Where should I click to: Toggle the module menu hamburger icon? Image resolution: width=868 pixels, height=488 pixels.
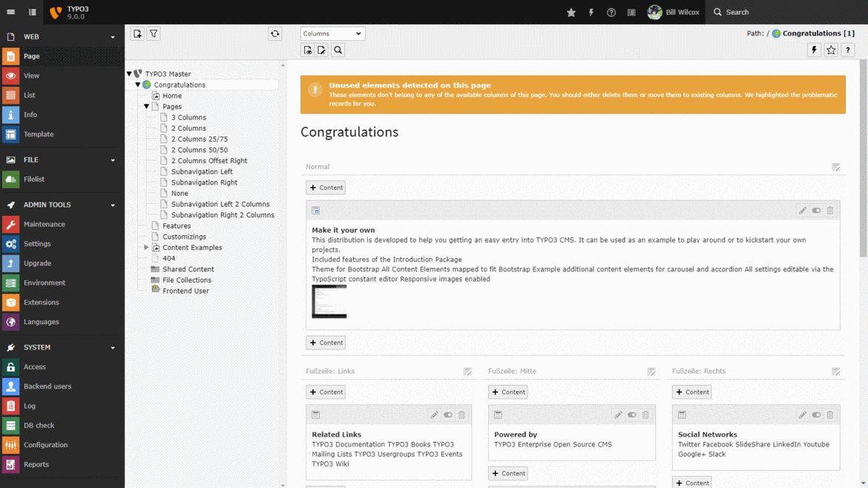click(x=10, y=12)
